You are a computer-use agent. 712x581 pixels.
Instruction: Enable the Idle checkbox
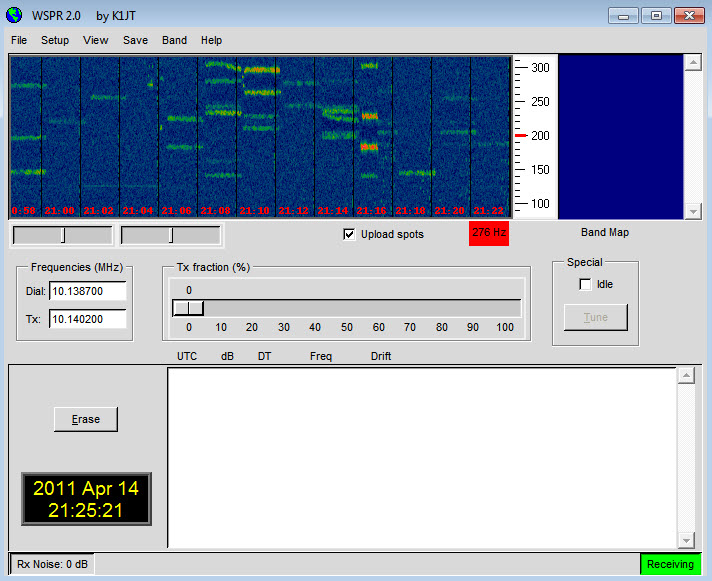click(585, 284)
